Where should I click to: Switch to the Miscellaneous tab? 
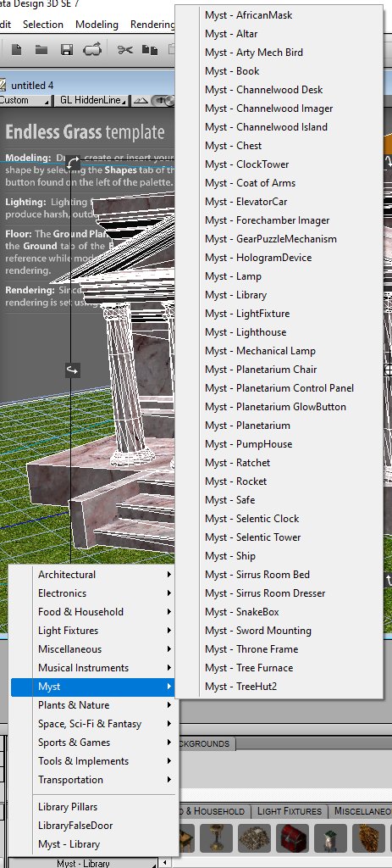tap(361, 811)
